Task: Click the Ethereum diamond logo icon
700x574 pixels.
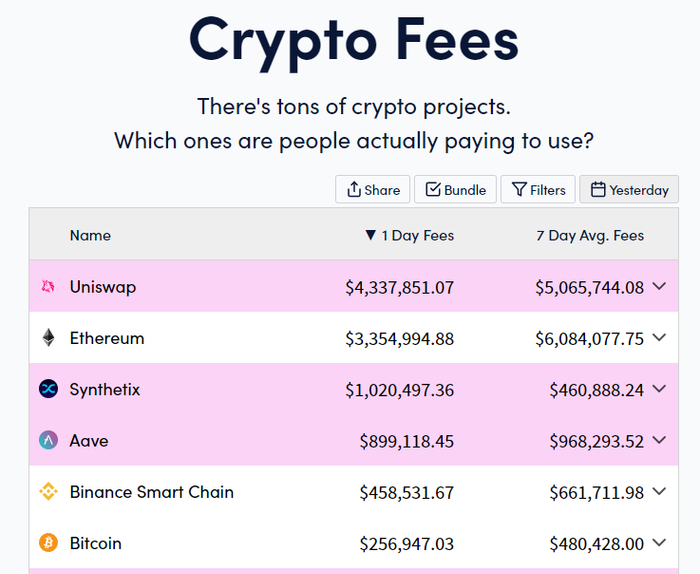Action: [48, 338]
